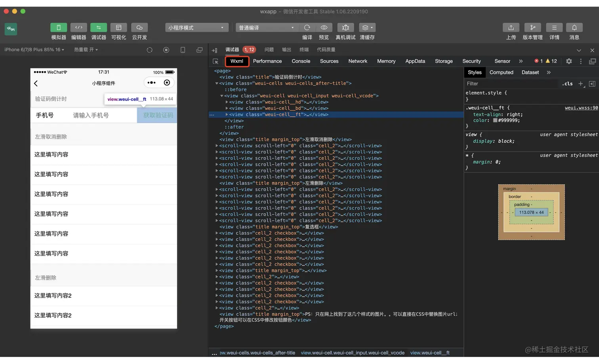The width and height of the screenshot is (599, 364).
Task: Activate the element inspector picker icon
Action: point(216,61)
